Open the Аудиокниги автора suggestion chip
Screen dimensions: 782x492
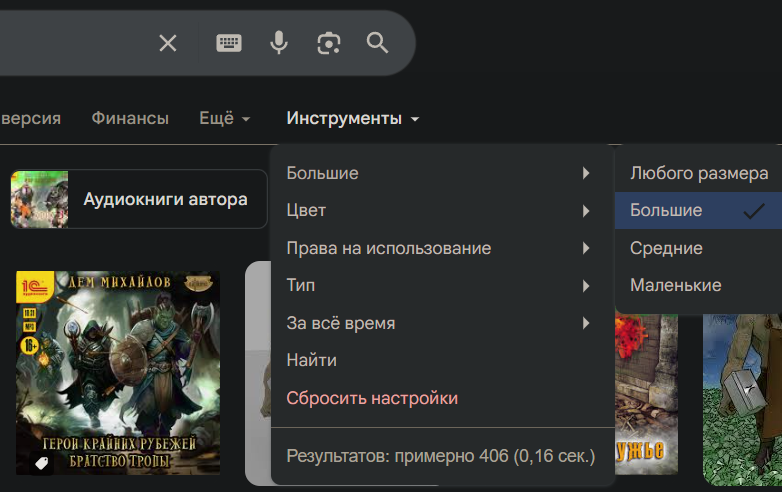(139, 199)
